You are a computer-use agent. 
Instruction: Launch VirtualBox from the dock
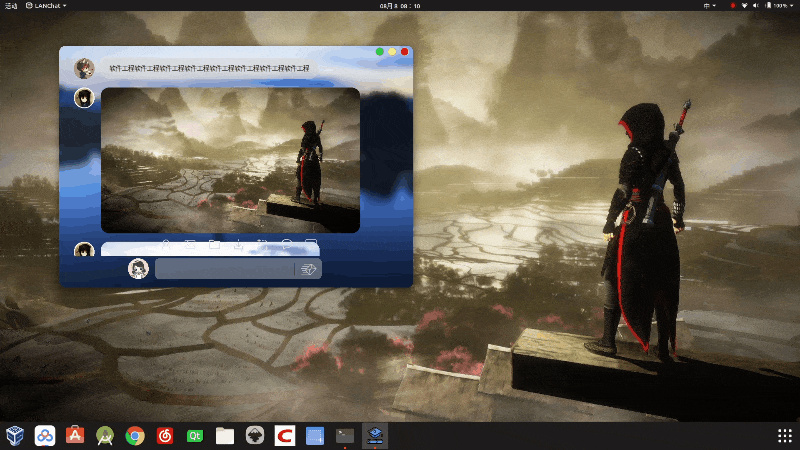click(15, 436)
